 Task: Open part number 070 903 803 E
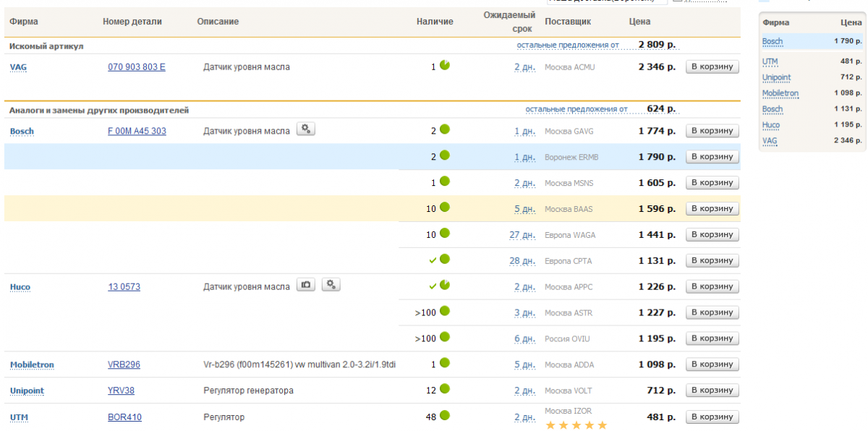[137, 67]
